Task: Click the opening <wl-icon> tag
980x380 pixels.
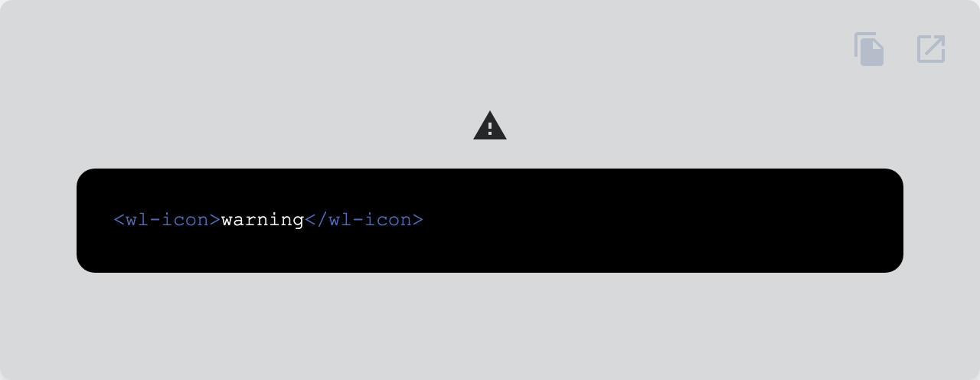Action: (167, 220)
